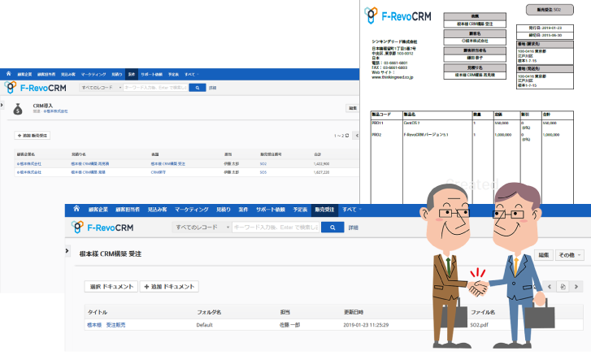Screen dimensions: 591x364
Task: Open サポート依頼 in the 受注 window menu
Action: [x=271, y=210]
